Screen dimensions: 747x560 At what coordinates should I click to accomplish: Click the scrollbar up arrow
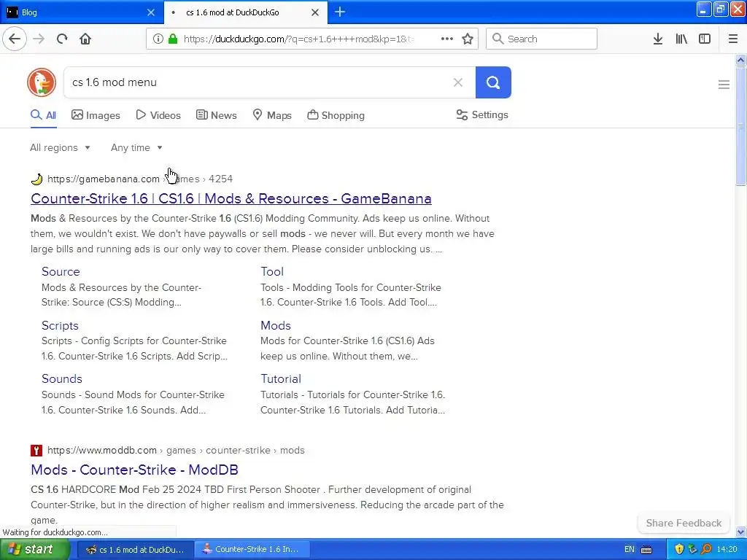740,60
